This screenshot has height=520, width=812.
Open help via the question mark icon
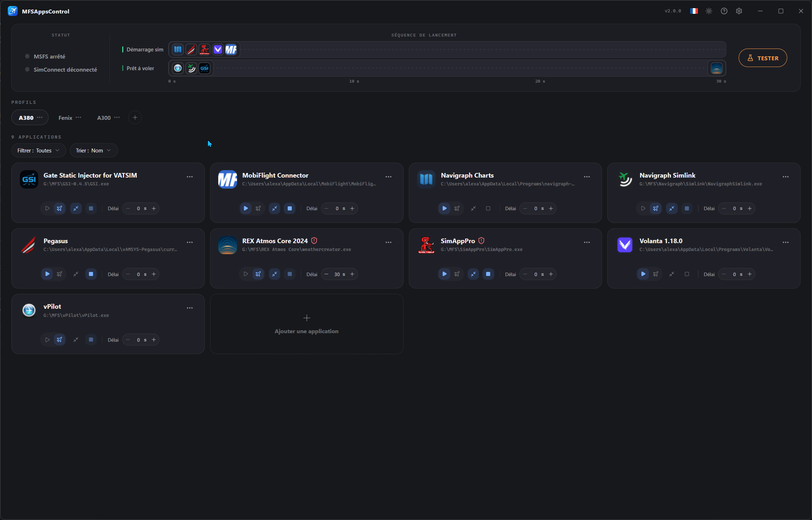pos(724,11)
